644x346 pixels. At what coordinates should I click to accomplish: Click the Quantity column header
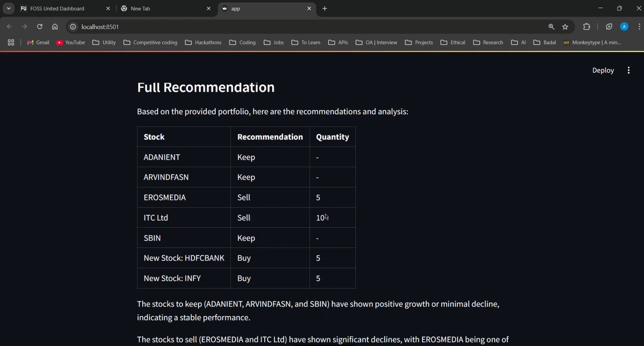333,137
